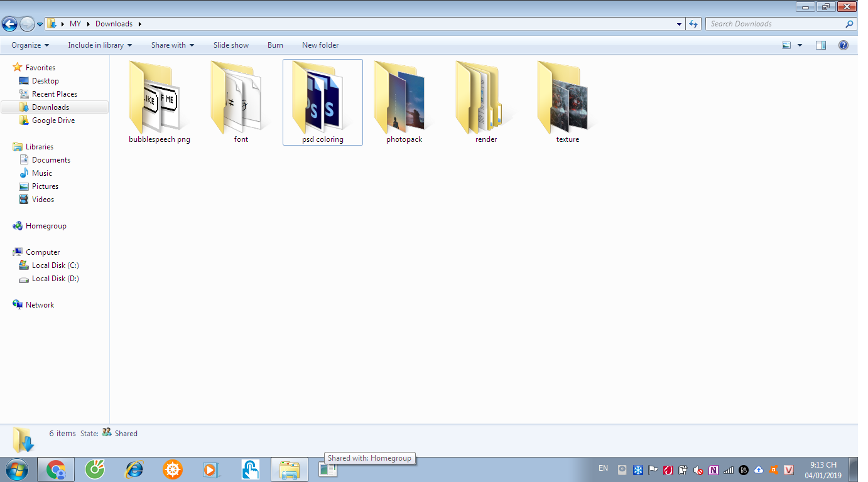Select the texture folder icon
The image size is (868, 482).
pos(567,100)
